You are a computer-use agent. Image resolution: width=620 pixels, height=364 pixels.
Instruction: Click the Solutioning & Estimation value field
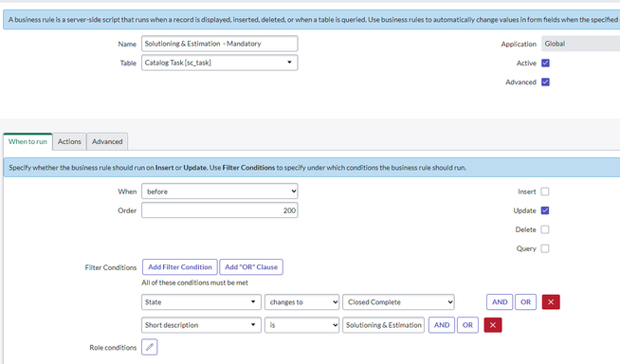[384, 325]
